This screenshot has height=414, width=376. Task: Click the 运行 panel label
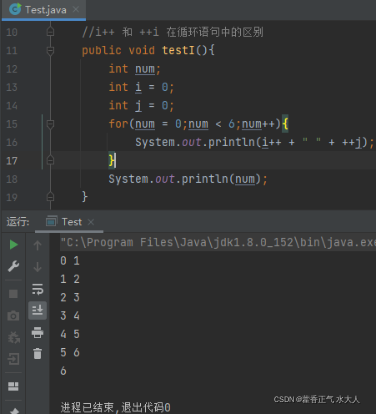18,222
